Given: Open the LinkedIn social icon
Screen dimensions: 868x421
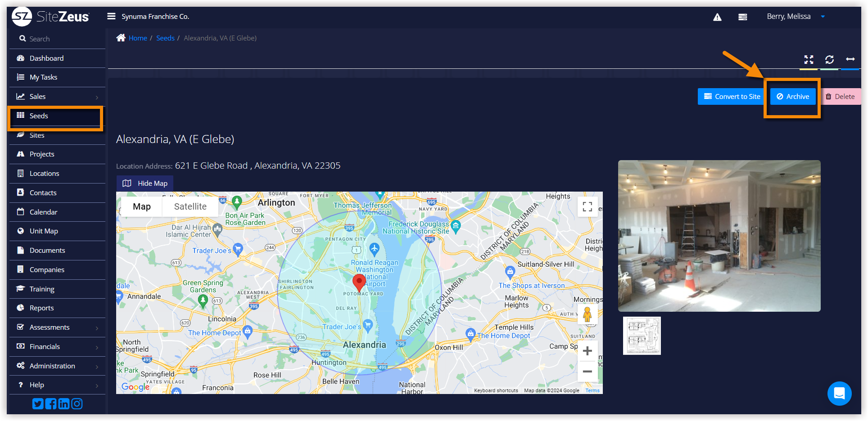Looking at the screenshot, I should click(x=64, y=404).
